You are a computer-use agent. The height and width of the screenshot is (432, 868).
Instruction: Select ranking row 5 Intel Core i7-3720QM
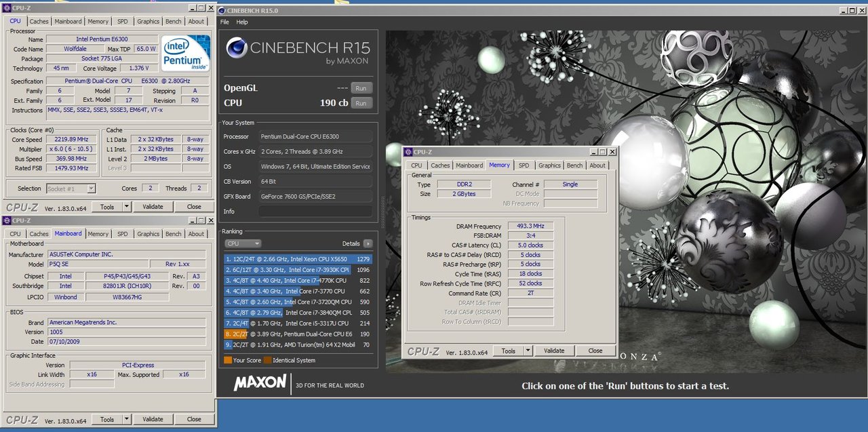(298, 302)
